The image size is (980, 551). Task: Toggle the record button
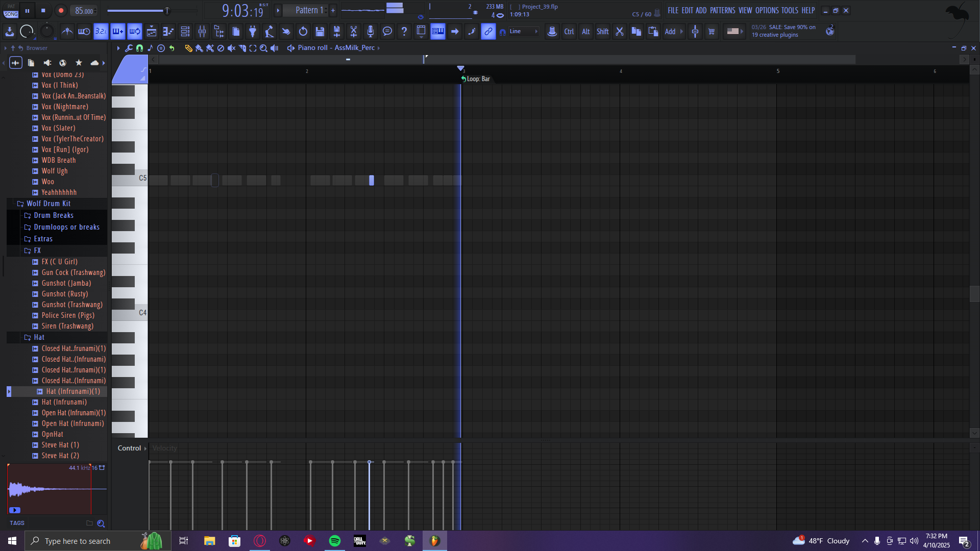click(61, 10)
